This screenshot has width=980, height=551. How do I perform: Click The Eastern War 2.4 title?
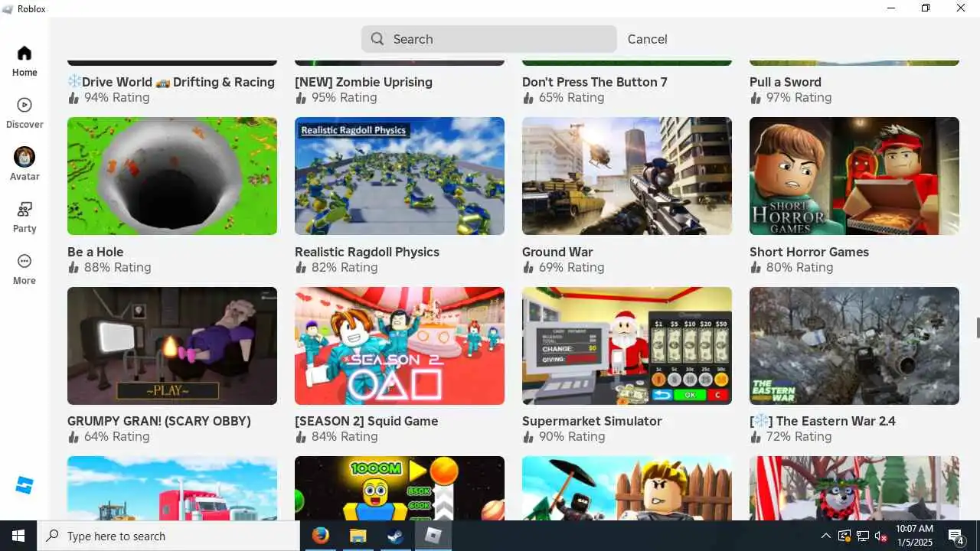pos(822,421)
